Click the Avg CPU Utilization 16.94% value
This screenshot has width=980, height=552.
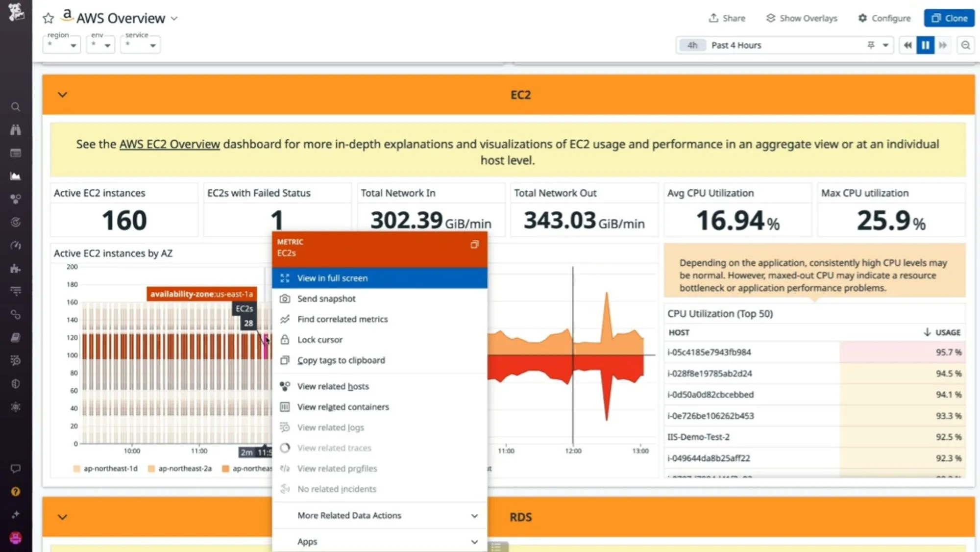click(737, 221)
